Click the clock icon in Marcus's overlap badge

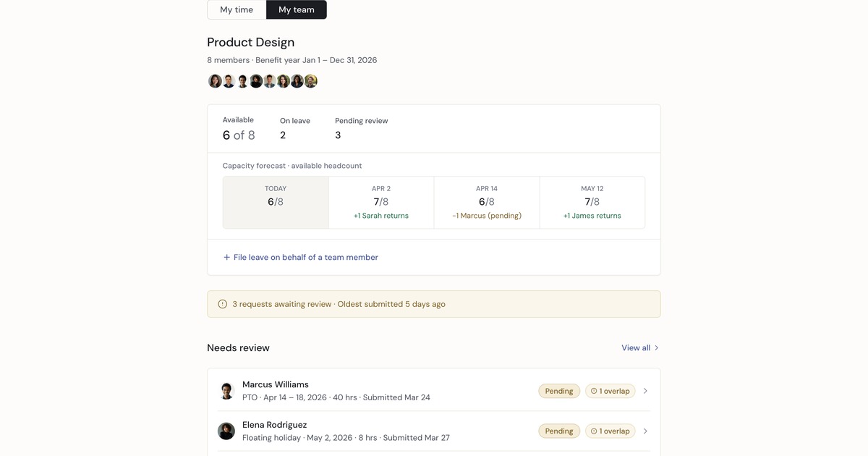pyautogui.click(x=594, y=391)
